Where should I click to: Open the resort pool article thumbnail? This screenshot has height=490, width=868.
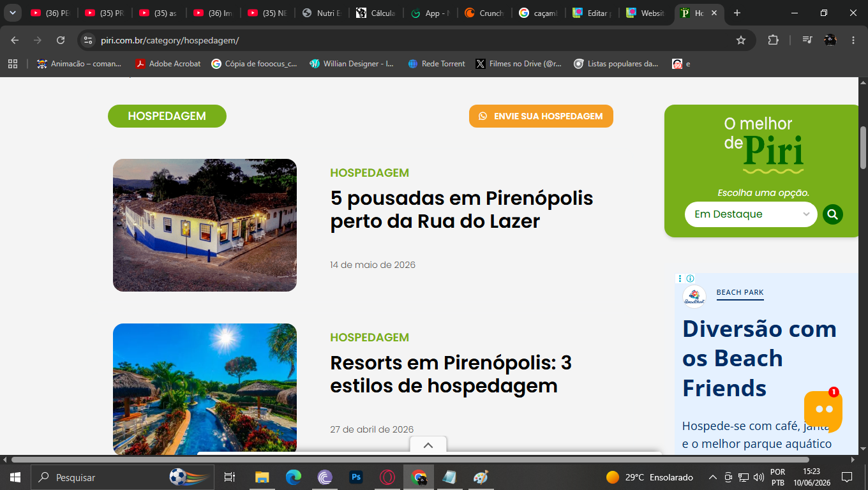205,389
